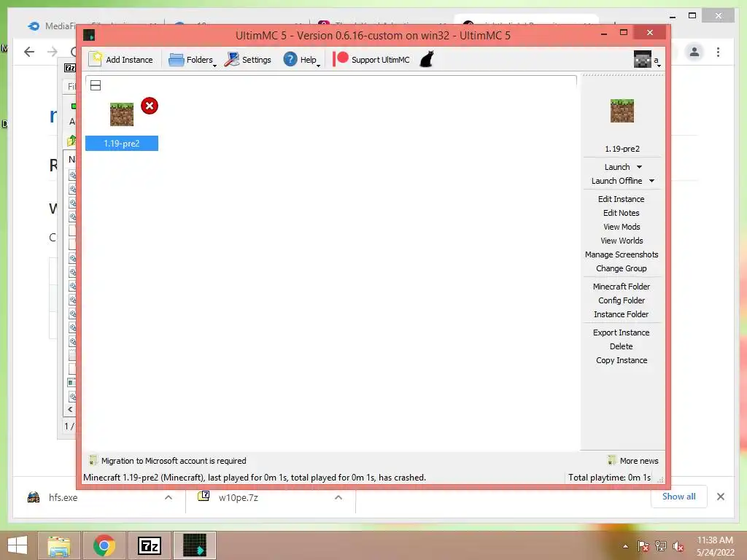Open the Folders dropdown menu
Viewport: 747px width, 560px height.
pyautogui.click(x=193, y=60)
